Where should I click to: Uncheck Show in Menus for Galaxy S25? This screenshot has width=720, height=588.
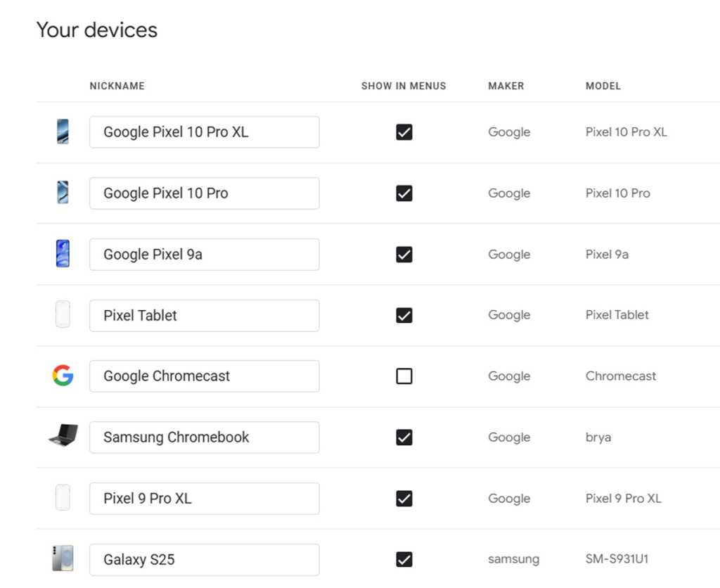(404, 560)
